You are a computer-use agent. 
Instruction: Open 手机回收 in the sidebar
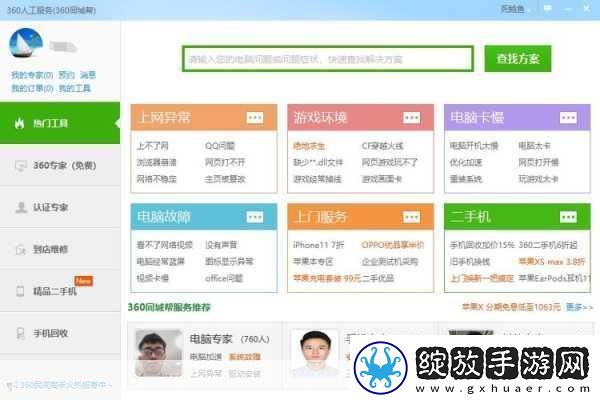click(x=60, y=333)
